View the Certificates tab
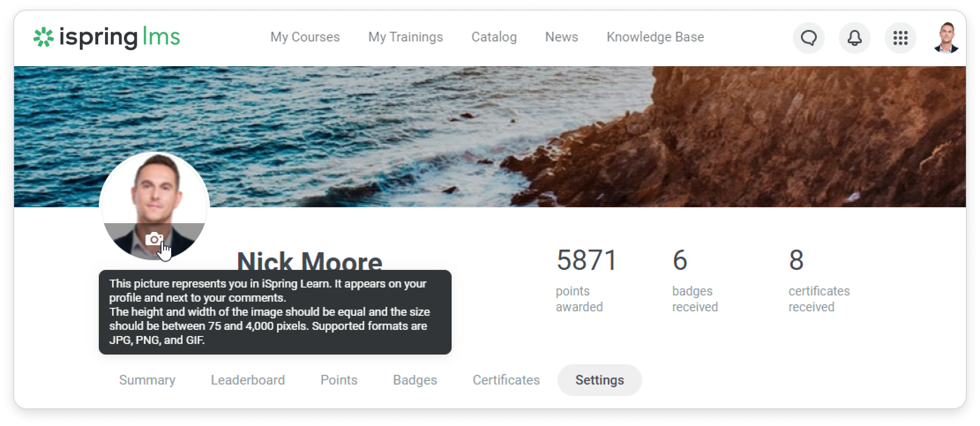The width and height of the screenshot is (980, 426). 506,380
